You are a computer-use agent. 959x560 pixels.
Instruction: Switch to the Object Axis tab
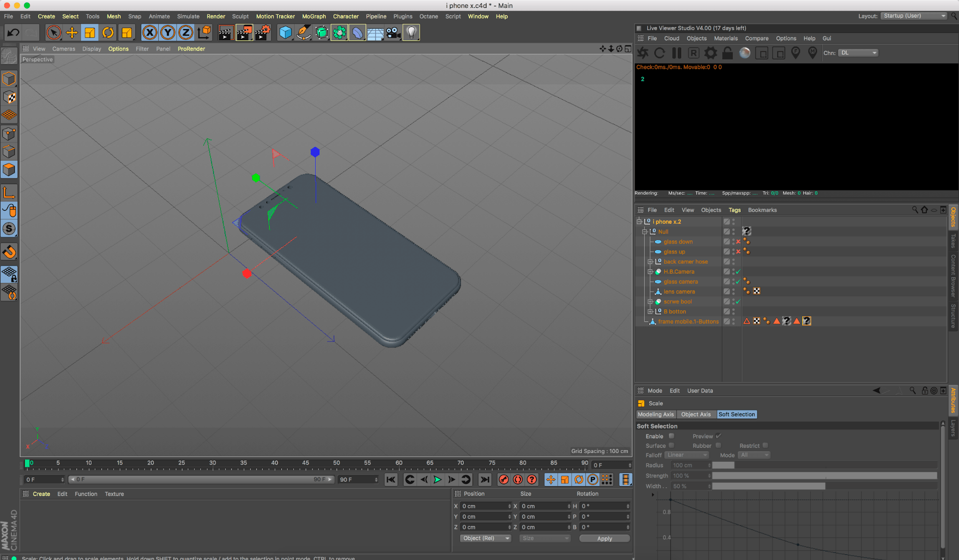click(x=696, y=414)
